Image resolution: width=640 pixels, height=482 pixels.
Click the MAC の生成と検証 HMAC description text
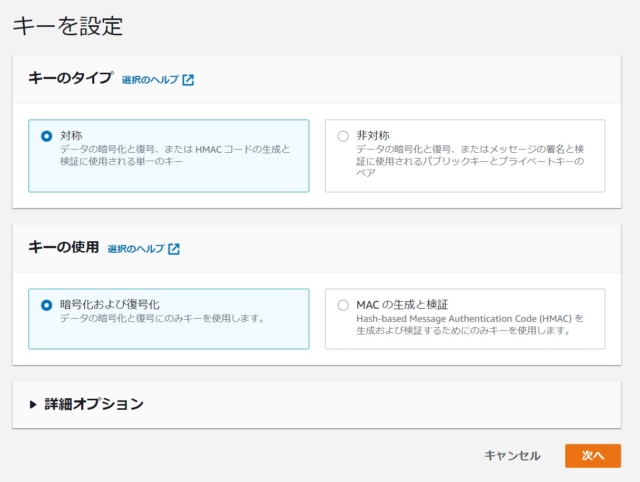(x=470, y=324)
